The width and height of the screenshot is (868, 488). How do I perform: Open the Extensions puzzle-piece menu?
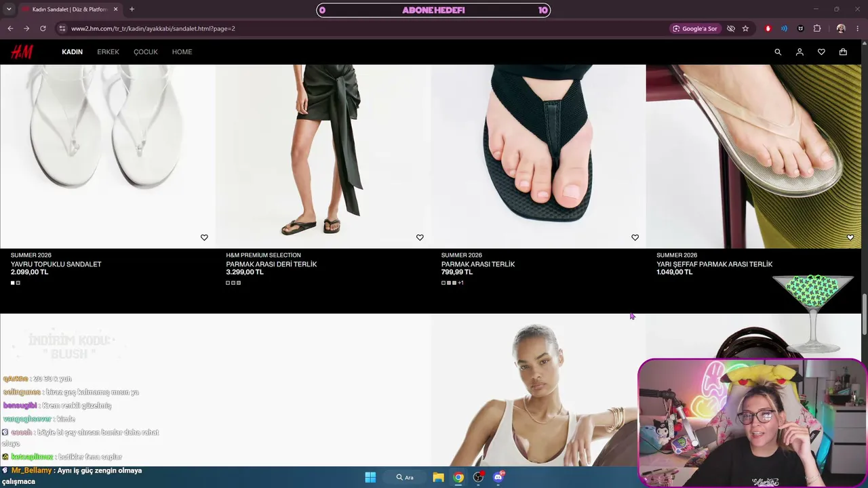click(x=817, y=28)
